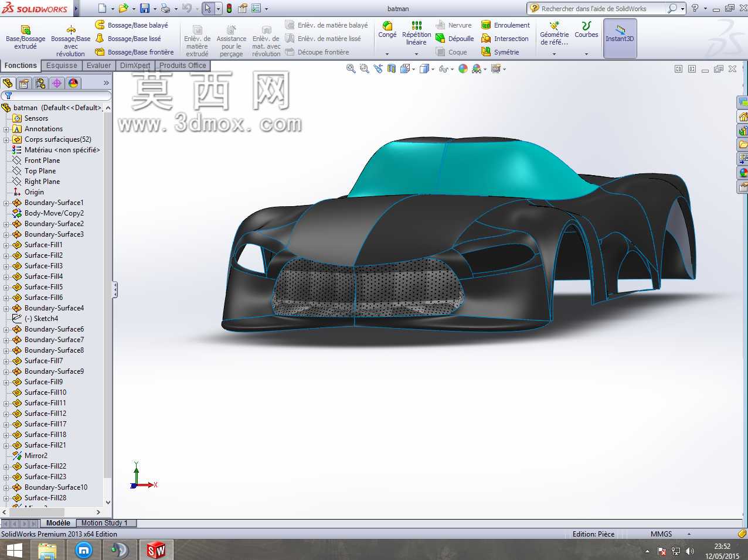
Task: Click the Dépouille draft button
Action: pyautogui.click(x=455, y=39)
